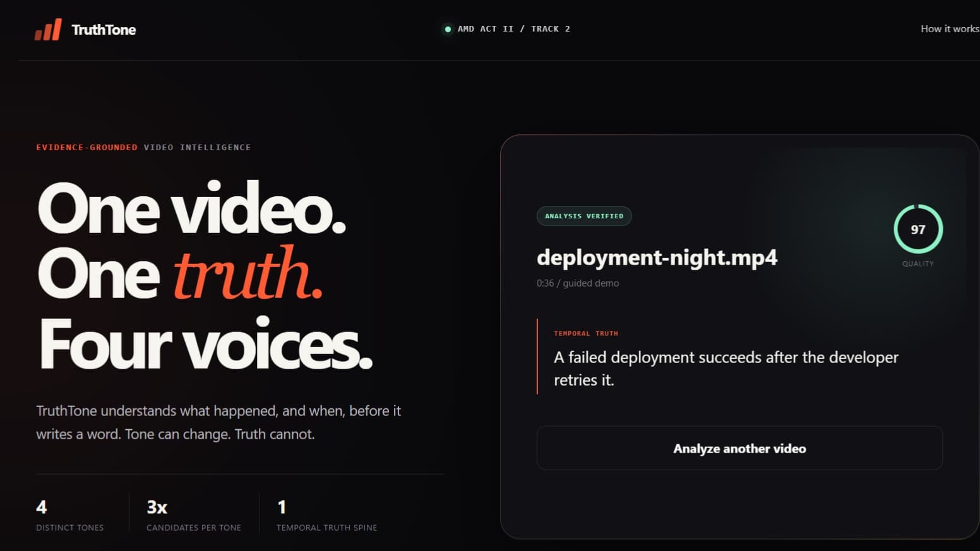Click the TruthTone understands what happened paragraph
Image resolution: width=980 pixels, height=551 pixels.
(218, 422)
